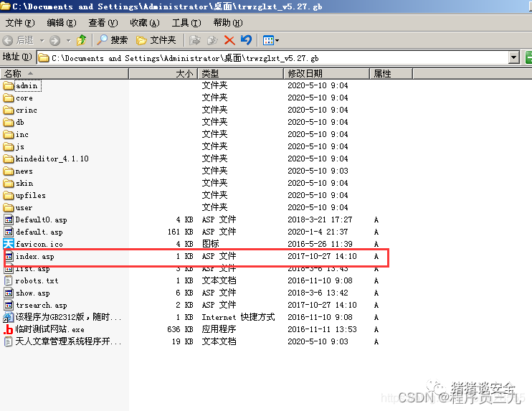This screenshot has height=411, width=532.
Task: Click the 161 KB size of default.asp
Action: click(x=180, y=232)
